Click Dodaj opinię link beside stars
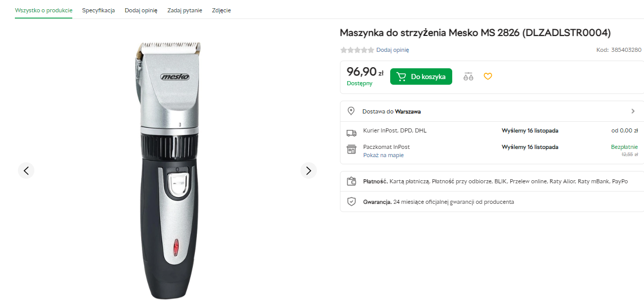 (392, 50)
